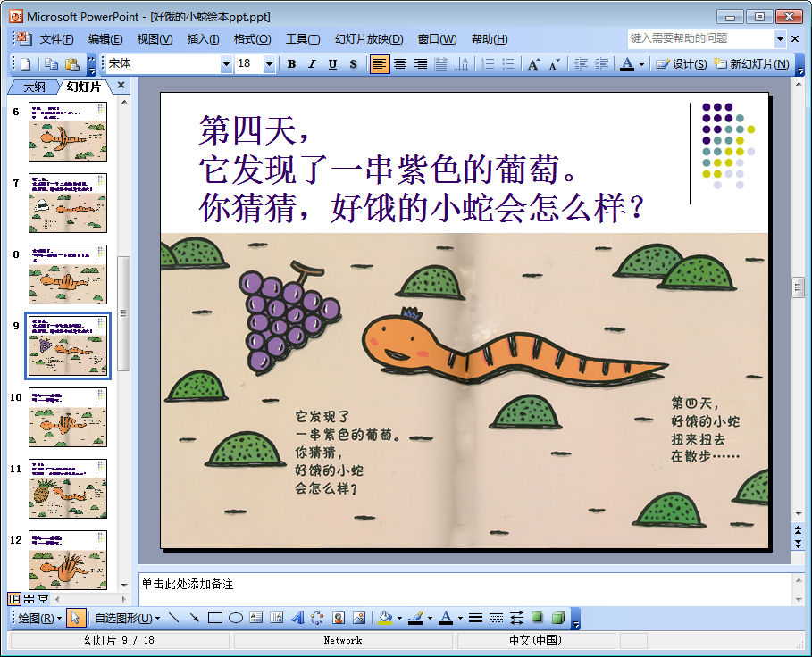Click the text direction icon

click(461, 64)
